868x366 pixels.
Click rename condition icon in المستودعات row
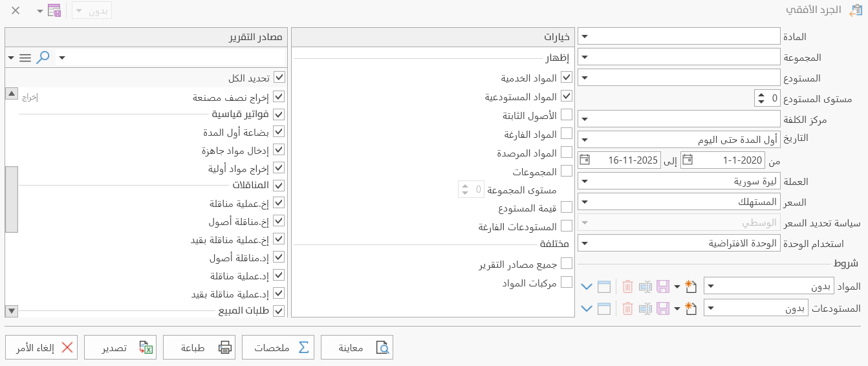645,308
